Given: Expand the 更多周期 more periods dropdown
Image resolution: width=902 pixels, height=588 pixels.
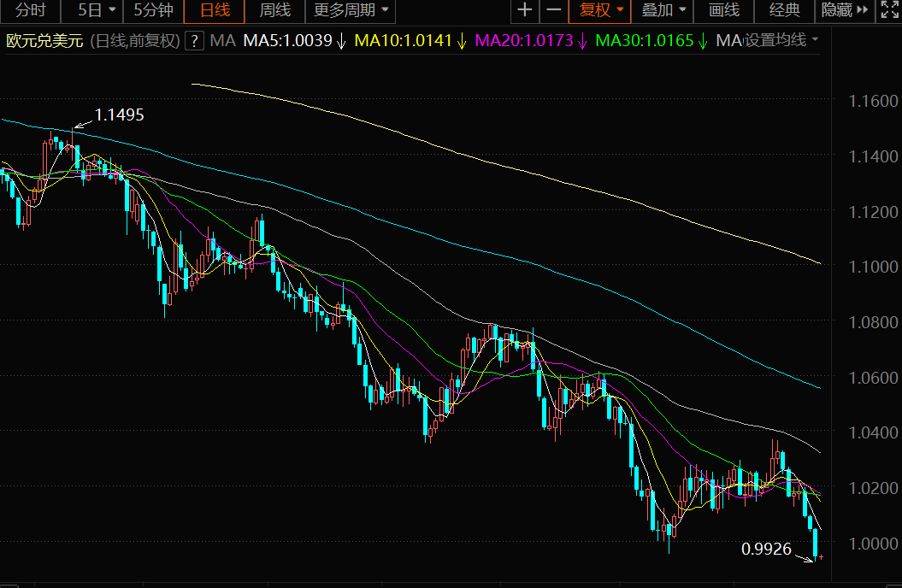Looking at the screenshot, I should (351, 10).
